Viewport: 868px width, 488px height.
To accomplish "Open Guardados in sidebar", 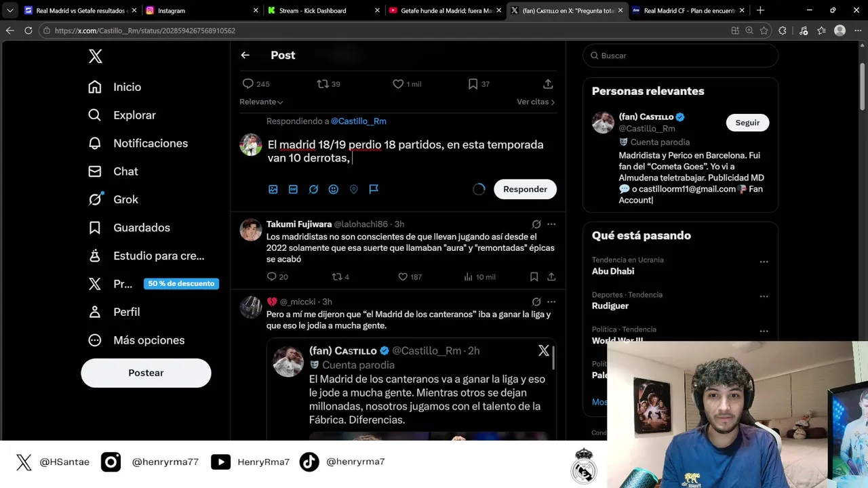I will pyautogui.click(x=129, y=228).
